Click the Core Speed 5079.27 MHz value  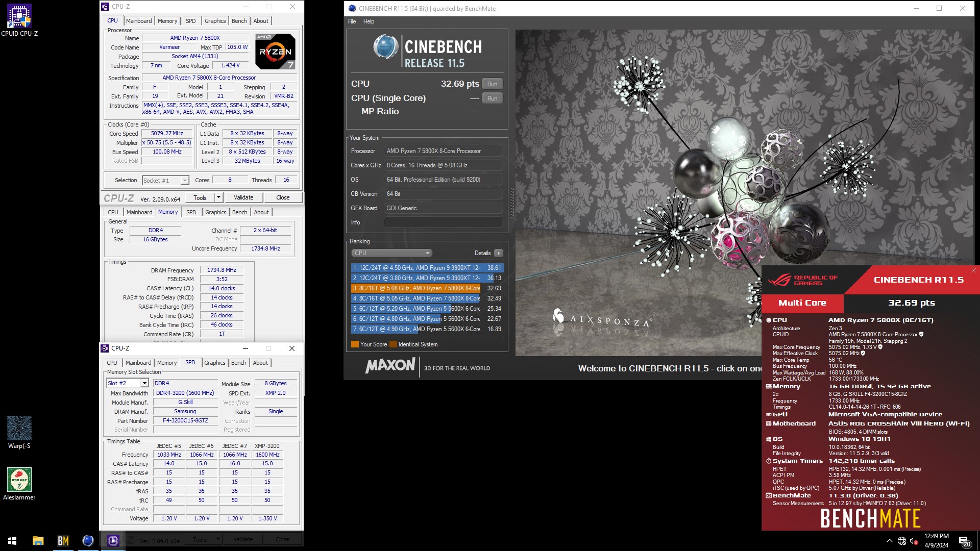[167, 134]
